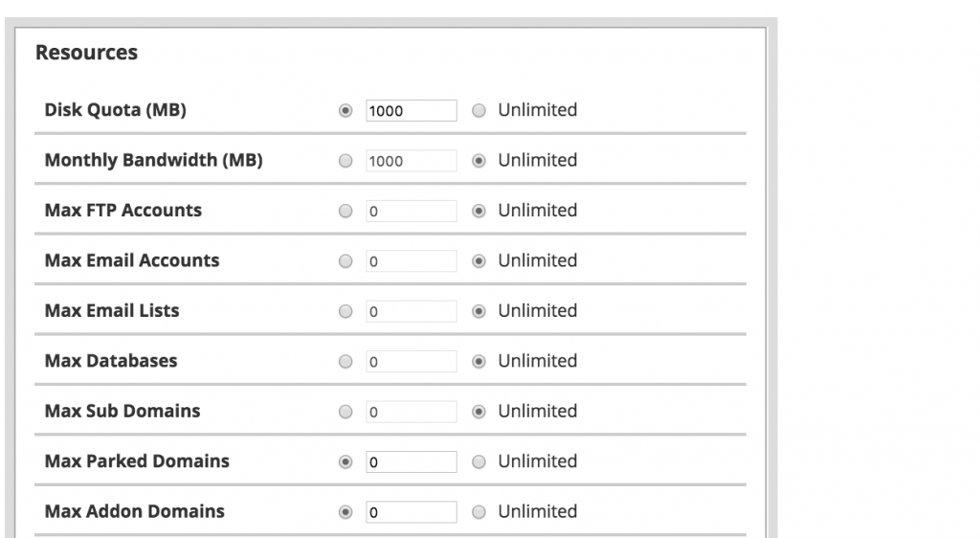The width and height of the screenshot is (980, 538).
Task: Click the Disk Quota value input field
Action: [411, 111]
